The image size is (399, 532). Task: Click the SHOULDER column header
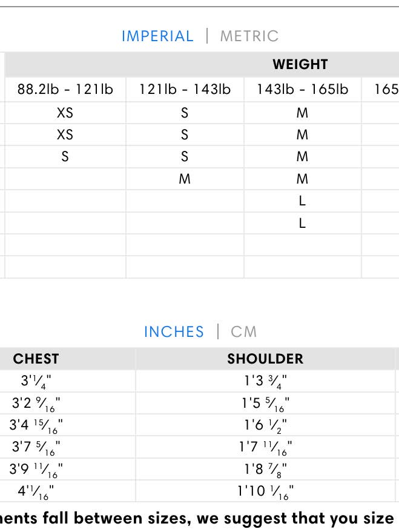[x=265, y=359]
